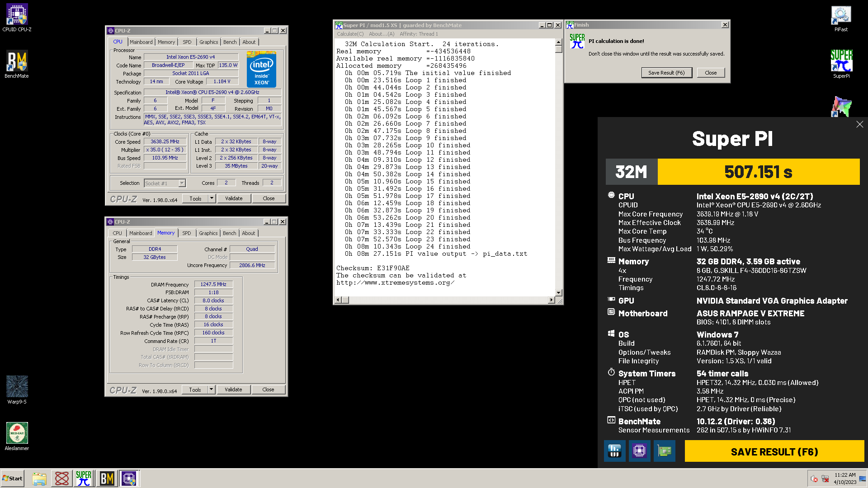Select the Mainboard tab in the top CPU-Z window
Image resolution: width=868 pixels, height=488 pixels.
point(141,42)
